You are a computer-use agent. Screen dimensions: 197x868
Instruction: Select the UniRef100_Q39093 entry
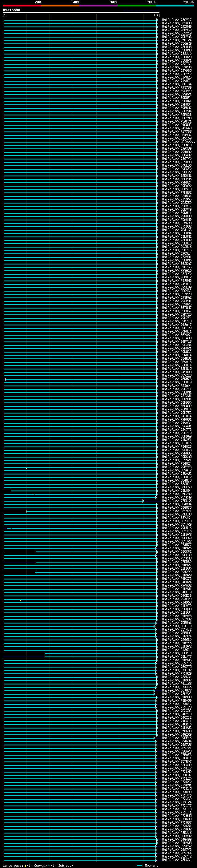177,162
